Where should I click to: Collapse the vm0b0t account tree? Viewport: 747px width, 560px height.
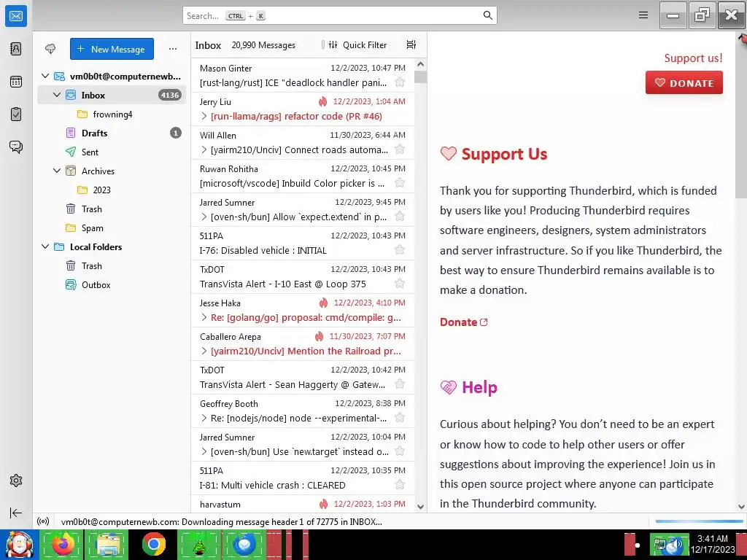[45, 76]
